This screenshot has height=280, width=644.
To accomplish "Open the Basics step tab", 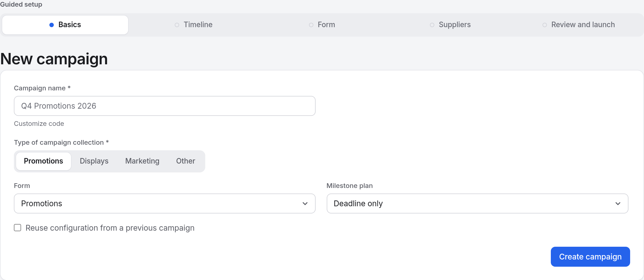I will point(65,25).
